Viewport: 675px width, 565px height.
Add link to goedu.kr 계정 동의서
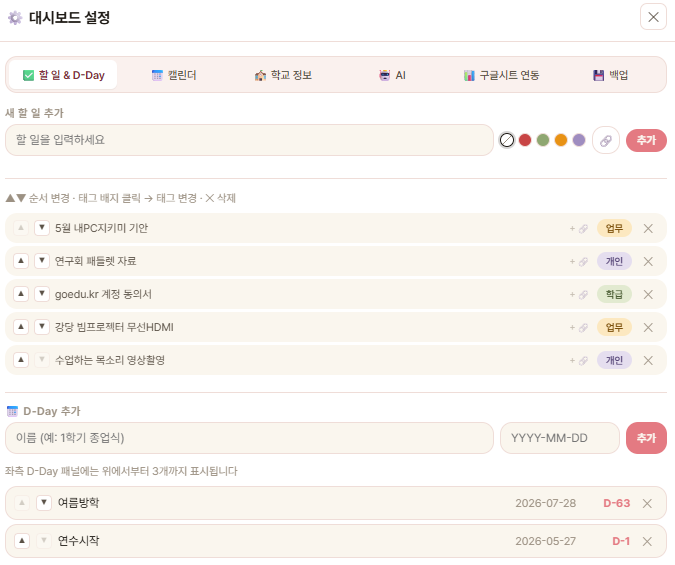[579, 295]
